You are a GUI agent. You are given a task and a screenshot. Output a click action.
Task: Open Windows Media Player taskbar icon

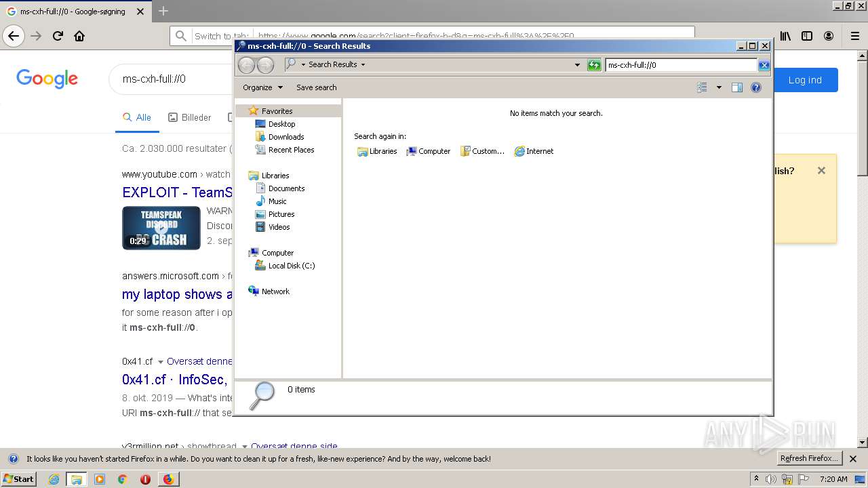coord(100,479)
